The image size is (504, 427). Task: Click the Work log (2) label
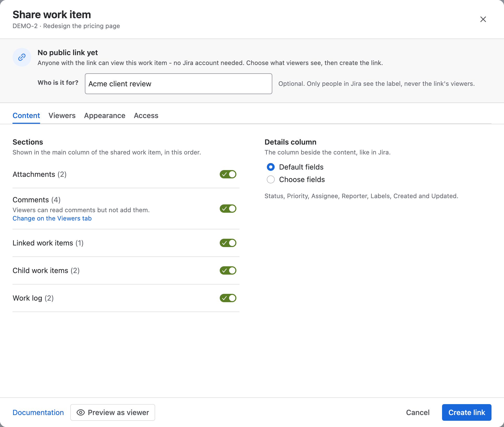tap(33, 298)
